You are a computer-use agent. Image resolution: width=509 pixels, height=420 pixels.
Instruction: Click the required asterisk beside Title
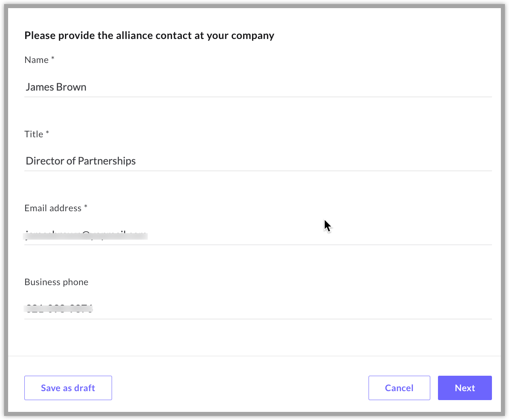point(47,133)
